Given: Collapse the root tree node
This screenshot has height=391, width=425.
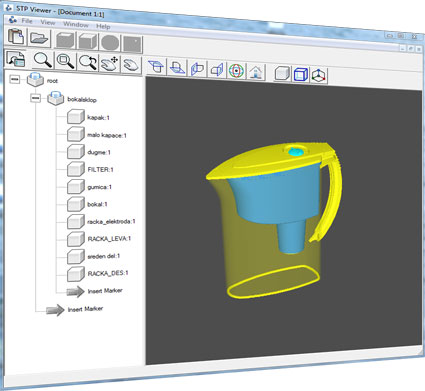Looking at the screenshot, I should click(14, 79).
